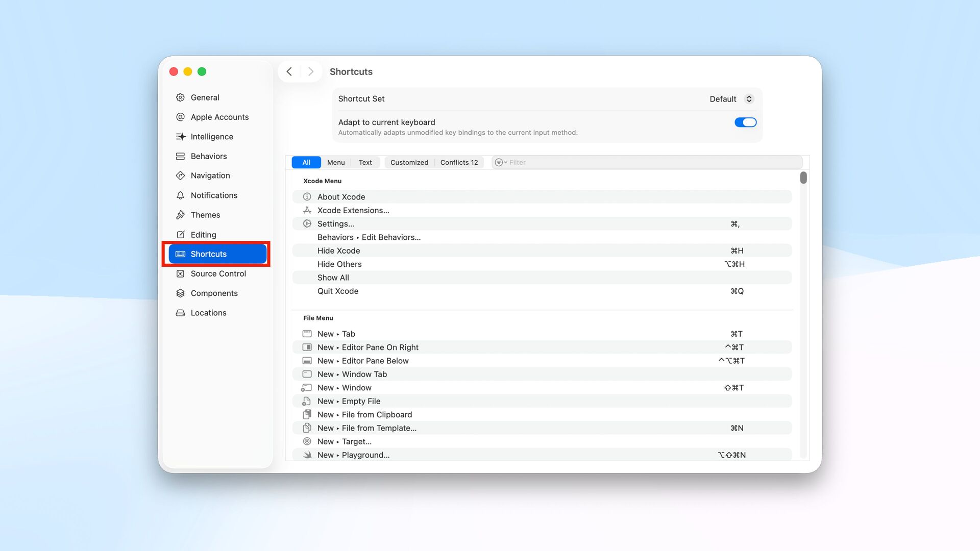This screenshot has height=551, width=980.
Task: Go back with the left chevron
Action: coord(289,72)
